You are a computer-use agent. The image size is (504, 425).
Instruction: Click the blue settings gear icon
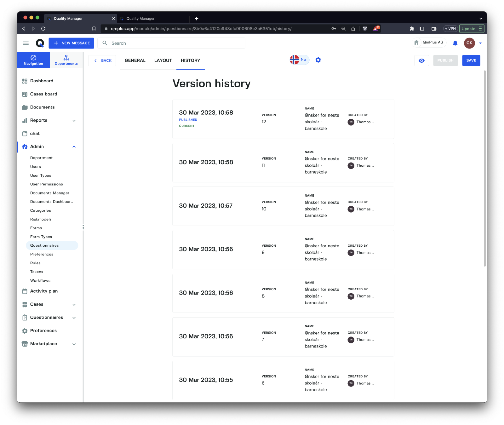coord(318,60)
